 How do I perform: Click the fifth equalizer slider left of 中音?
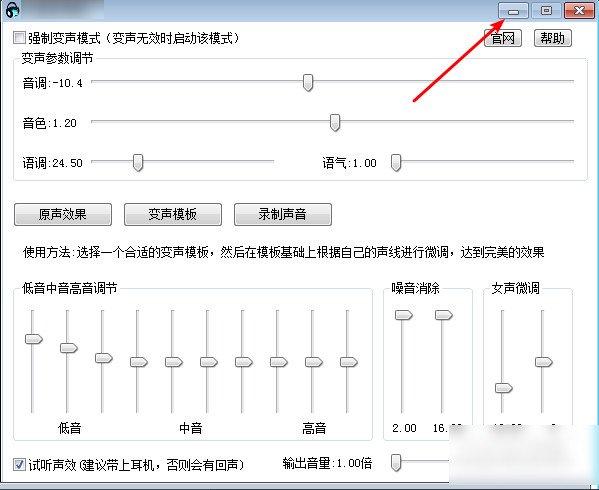(174, 362)
